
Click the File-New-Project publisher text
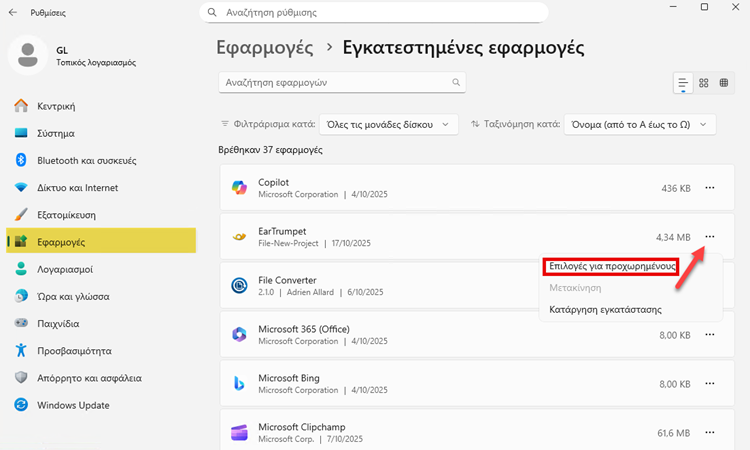288,243
